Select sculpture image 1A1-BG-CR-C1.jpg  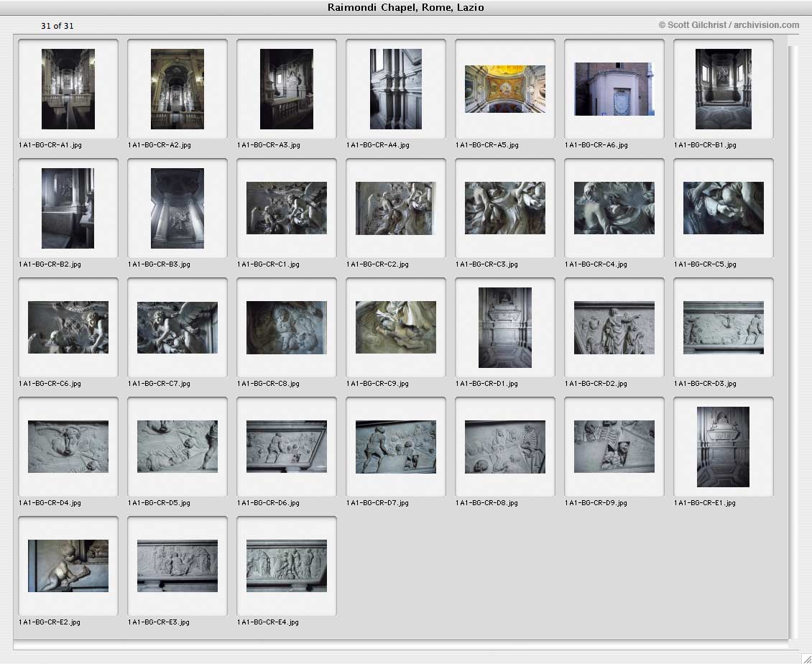pos(287,208)
